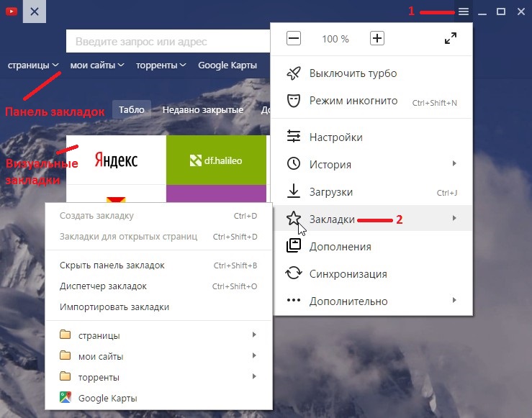Open Google Карты on bookmarks bar
Image resolution: width=532 pixels, height=418 pixels.
click(x=227, y=65)
